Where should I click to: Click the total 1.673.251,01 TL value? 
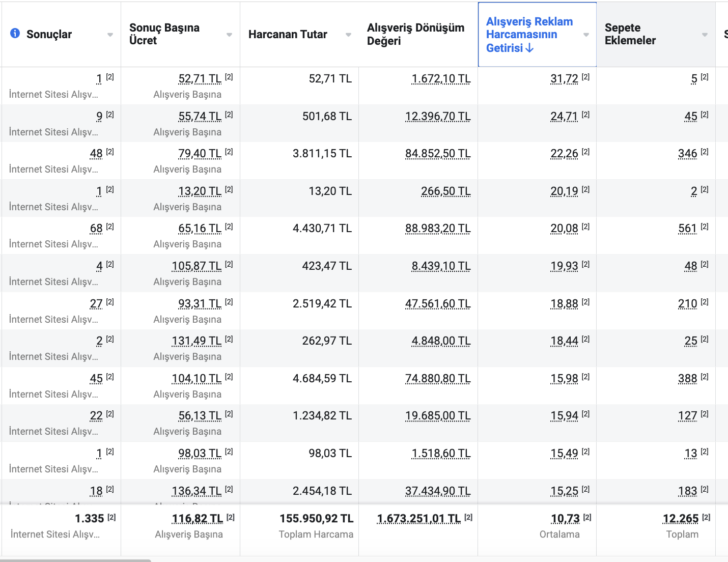click(418, 519)
